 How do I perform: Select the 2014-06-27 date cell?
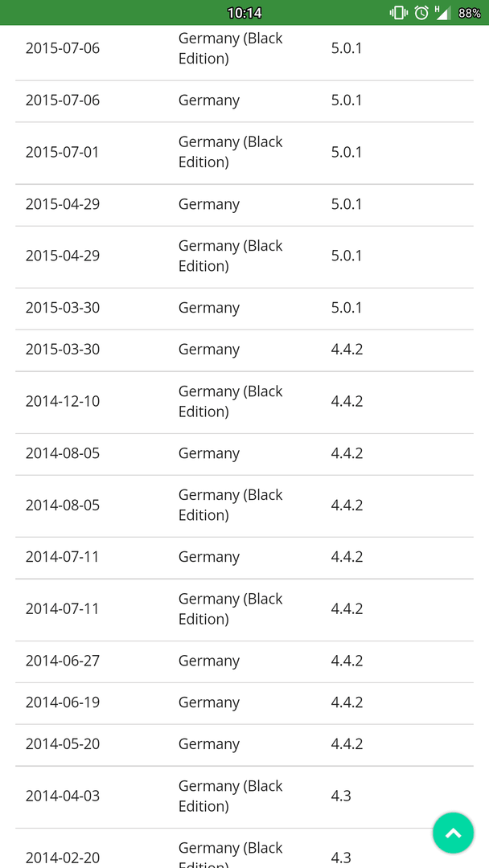pos(63,661)
